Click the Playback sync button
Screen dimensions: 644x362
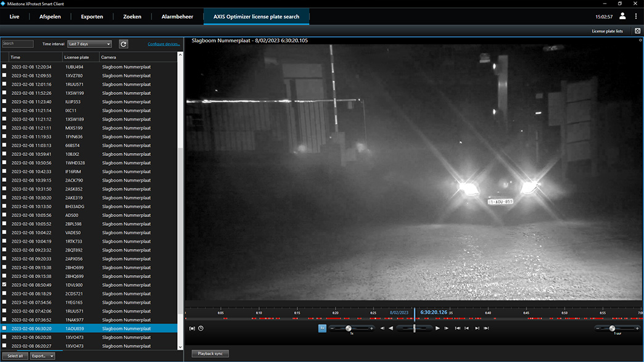coord(210,353)
